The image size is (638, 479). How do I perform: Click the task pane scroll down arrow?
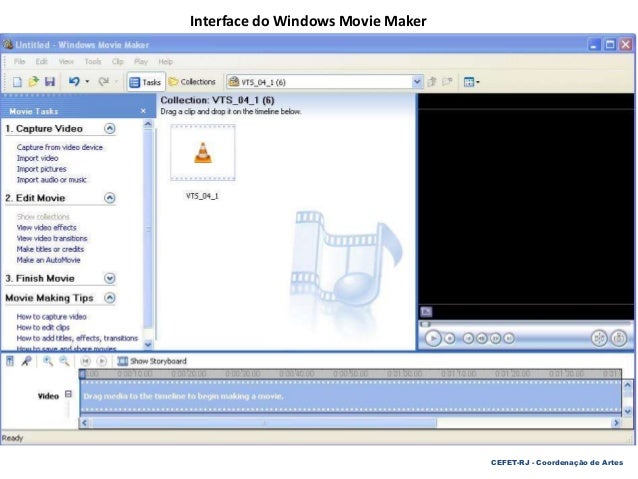(x=148, y=344)
